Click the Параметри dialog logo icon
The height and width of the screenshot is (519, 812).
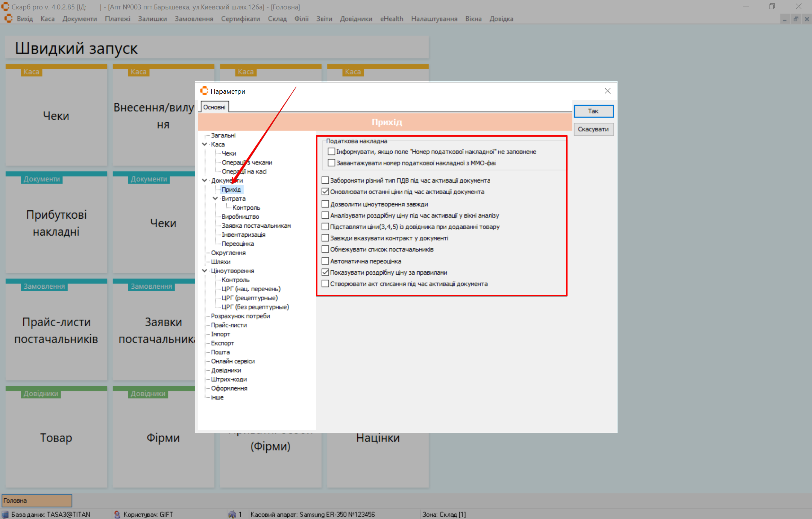204,91
